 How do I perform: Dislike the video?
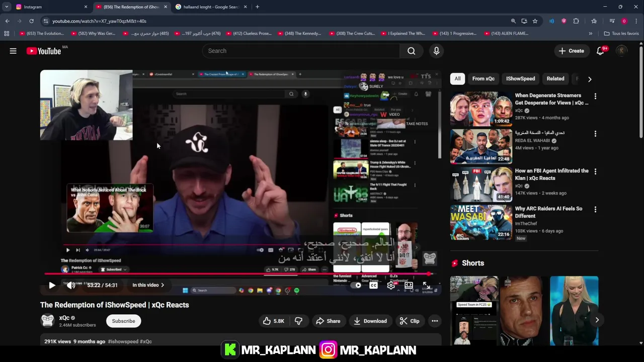coord(298,321)
